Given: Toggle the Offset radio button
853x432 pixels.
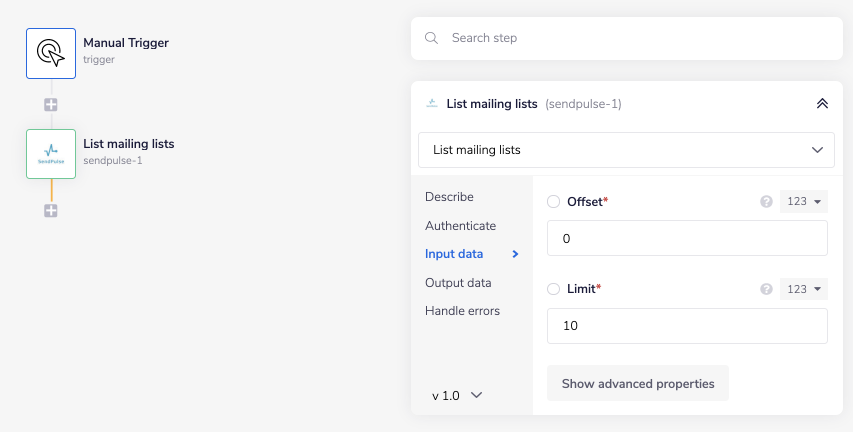Looking at the screenshot, I should 554,202.
